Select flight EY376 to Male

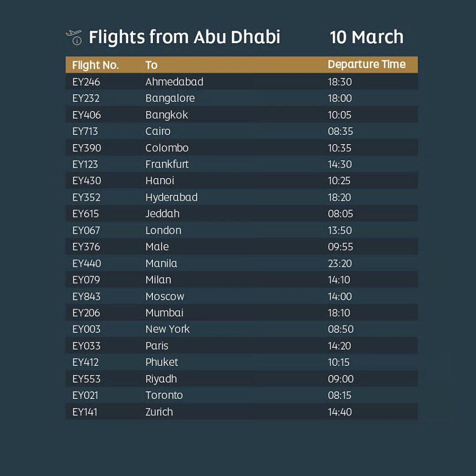coord(86,247)
